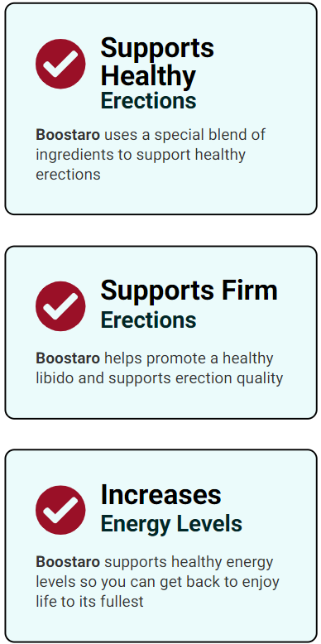Click 'life to its fullest' text
The width and height of the screenshot is (321, 644).
click(x=89, y=602)
